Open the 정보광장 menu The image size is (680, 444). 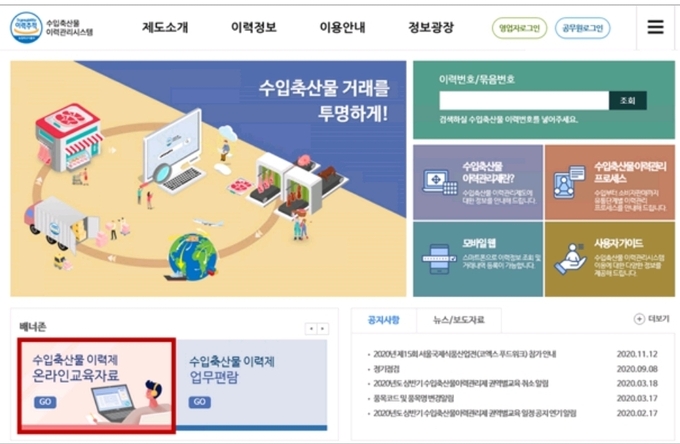click(x=431, y=28)
